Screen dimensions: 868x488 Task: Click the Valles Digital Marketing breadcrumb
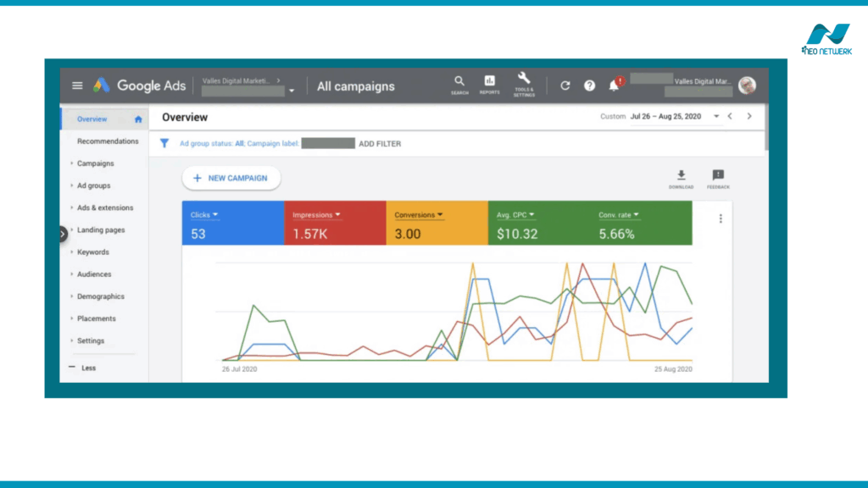236,80
